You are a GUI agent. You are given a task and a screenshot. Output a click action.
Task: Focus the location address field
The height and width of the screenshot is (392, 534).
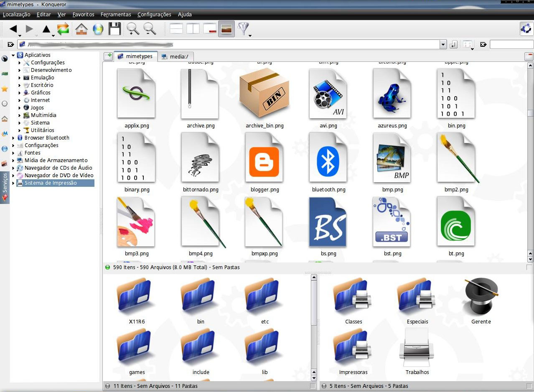pos(229,44)
